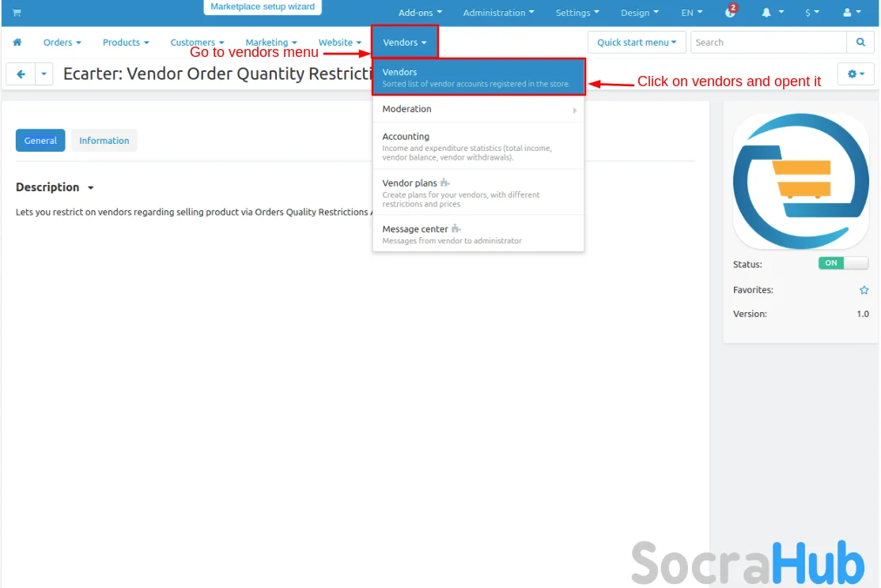Click the Marketplace setup wizard button

click(x=263, y=7)
